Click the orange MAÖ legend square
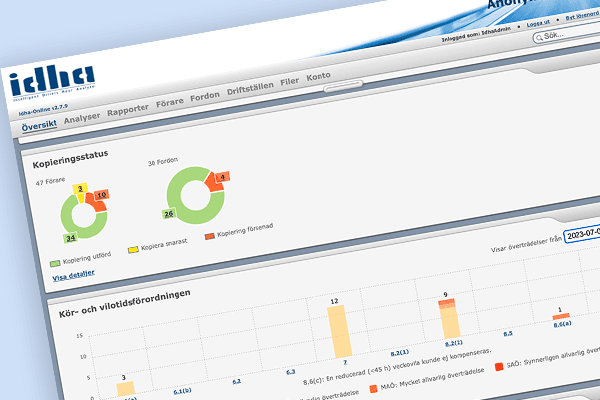The width and height of the screenshot is (600, 400). pyautogui.click(x=373, y=387)
